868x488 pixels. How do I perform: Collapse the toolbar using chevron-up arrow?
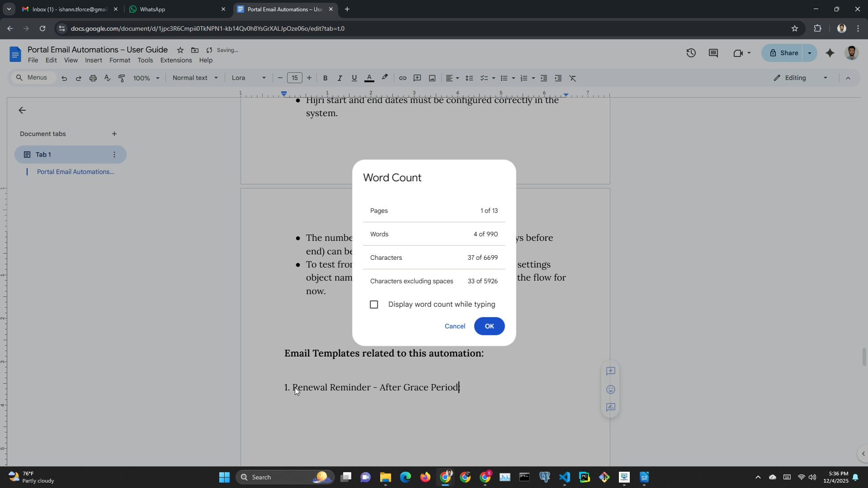(848, 78)
